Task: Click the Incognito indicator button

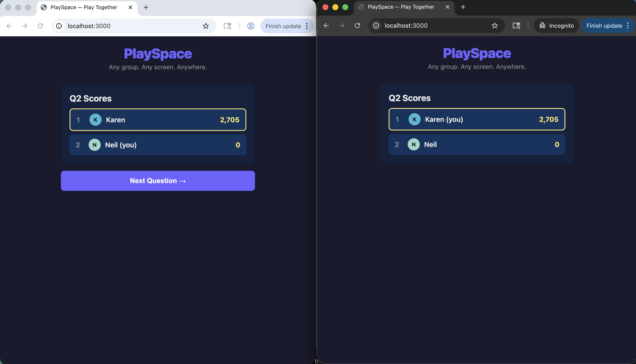Action: click(556, 26)
